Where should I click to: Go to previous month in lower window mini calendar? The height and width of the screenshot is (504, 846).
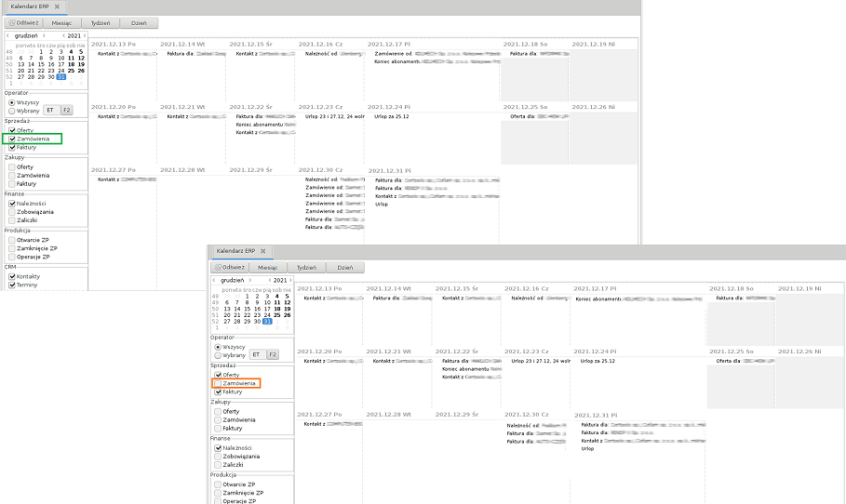coord(214,280)
